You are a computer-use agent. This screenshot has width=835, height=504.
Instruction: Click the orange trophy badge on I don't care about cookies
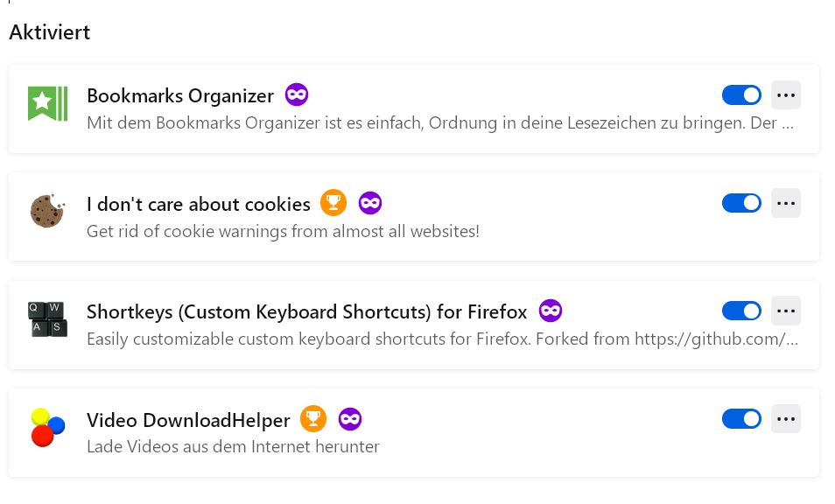333,203
